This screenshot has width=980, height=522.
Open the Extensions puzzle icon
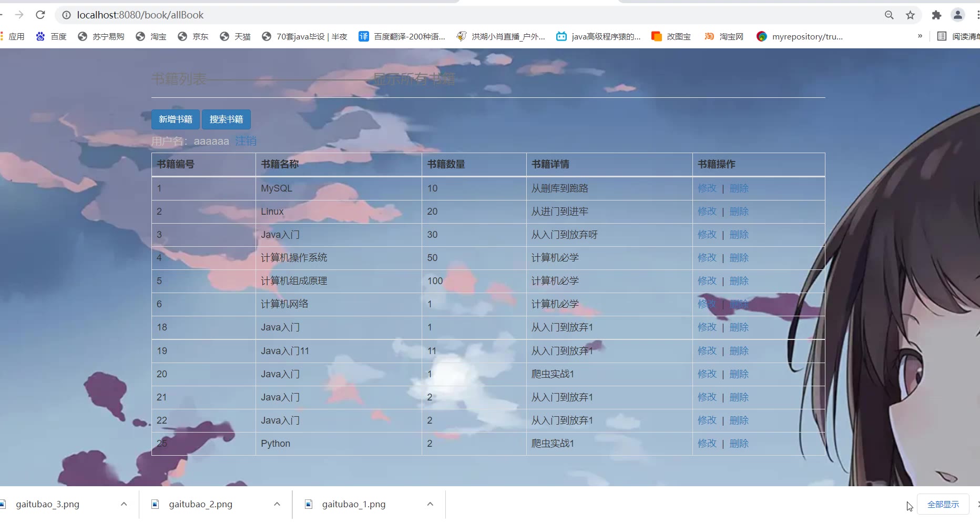click(x=936, y=15)
